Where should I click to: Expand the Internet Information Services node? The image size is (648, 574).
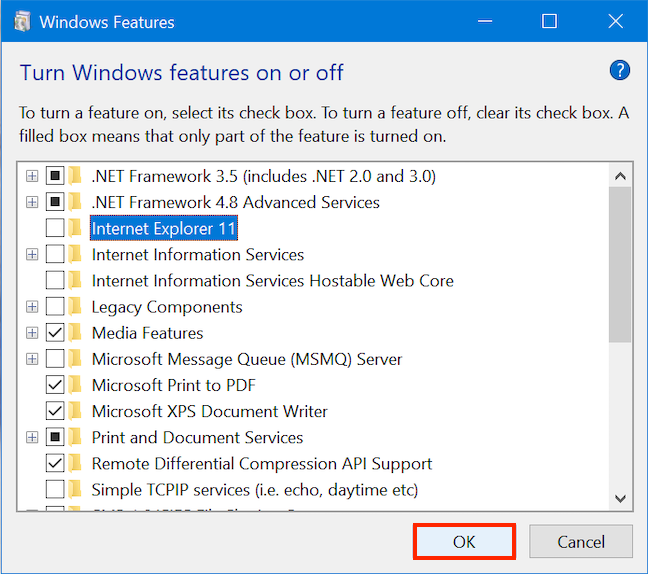[x=32, y=255]
